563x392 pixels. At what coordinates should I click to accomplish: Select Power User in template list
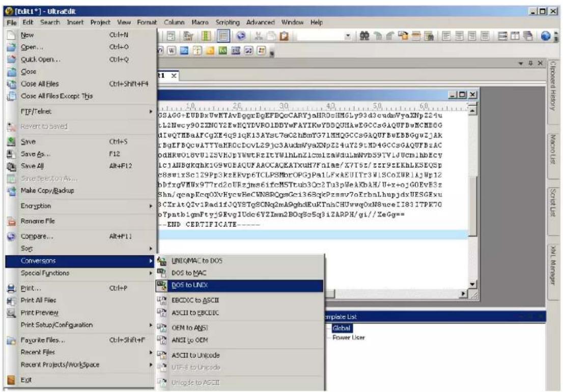click(348, 338)
